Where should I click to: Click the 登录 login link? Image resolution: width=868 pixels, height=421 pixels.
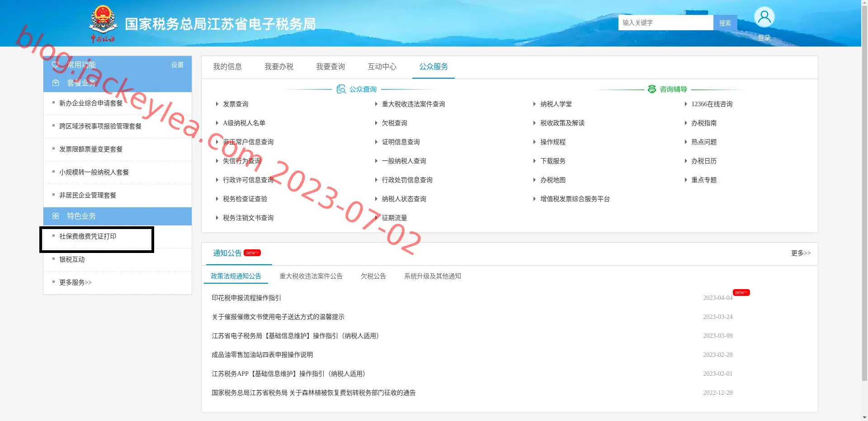click(x=764, y=37)
